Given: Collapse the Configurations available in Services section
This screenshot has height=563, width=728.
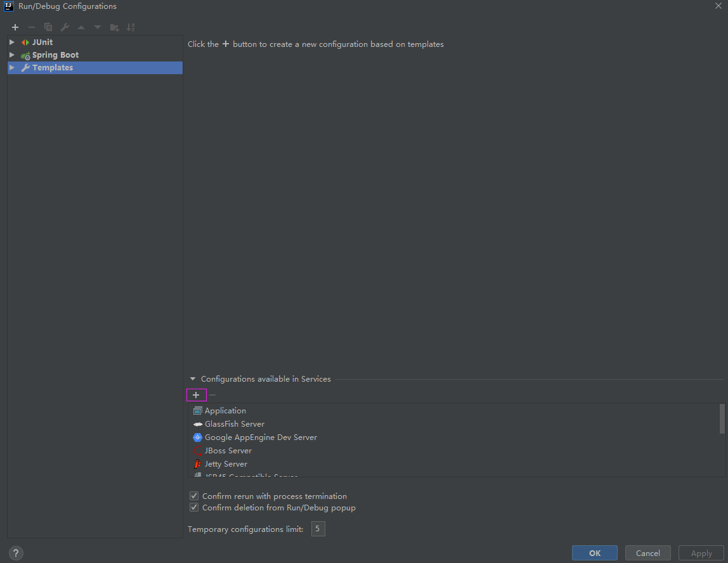Looking at the screenshot, I should (x=193, y=379).
